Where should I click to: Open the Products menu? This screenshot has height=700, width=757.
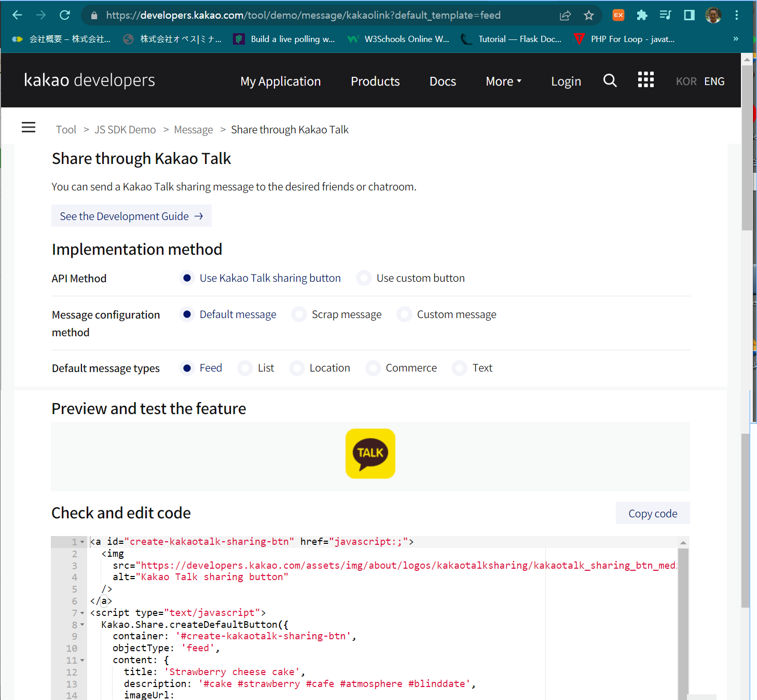[x=375, y=81]
